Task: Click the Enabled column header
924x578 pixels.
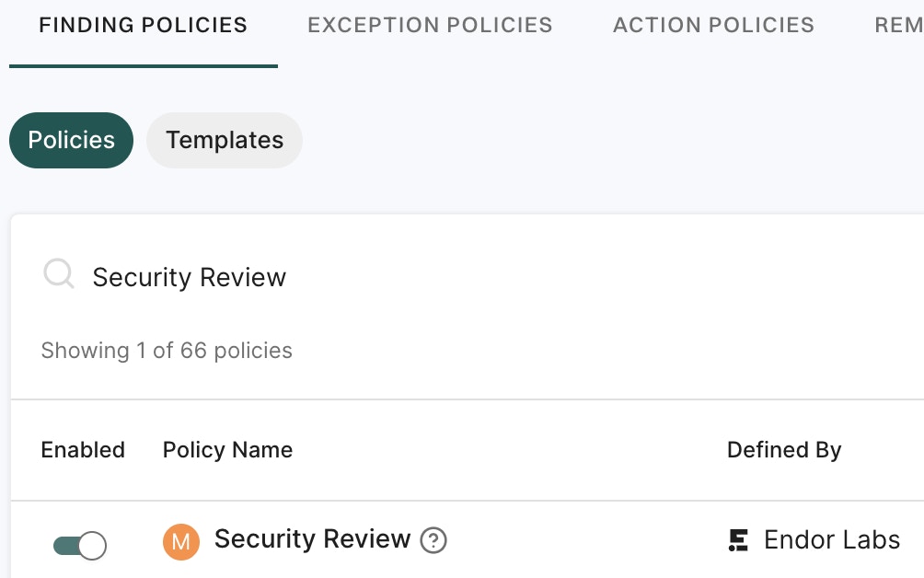Action: click(82, 450)
